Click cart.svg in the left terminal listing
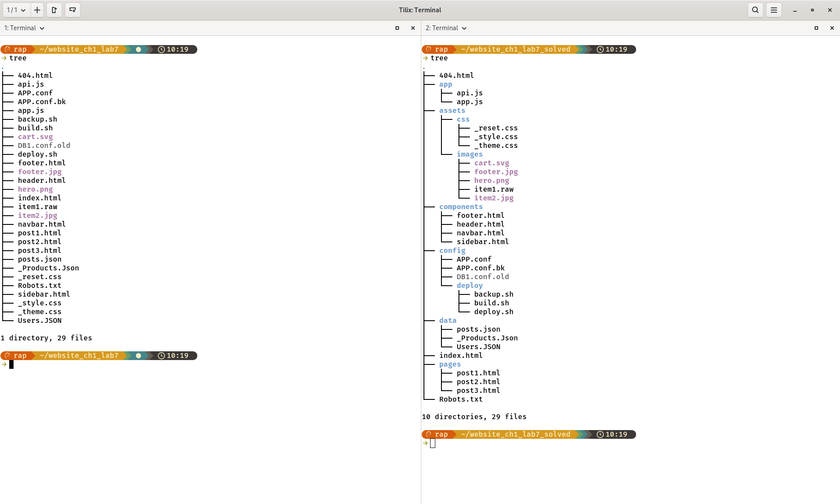840x504 pixels. click(x=35, y=137)
